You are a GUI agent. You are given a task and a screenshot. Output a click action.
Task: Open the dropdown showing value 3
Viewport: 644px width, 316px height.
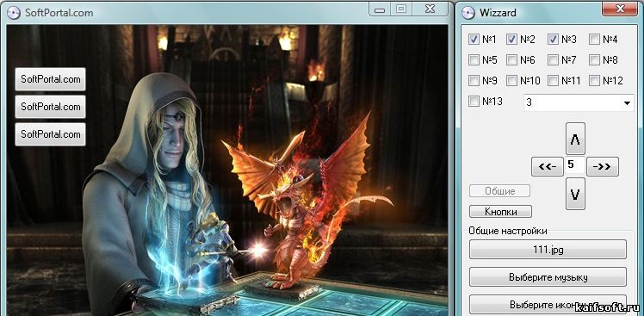pos(579,102)
